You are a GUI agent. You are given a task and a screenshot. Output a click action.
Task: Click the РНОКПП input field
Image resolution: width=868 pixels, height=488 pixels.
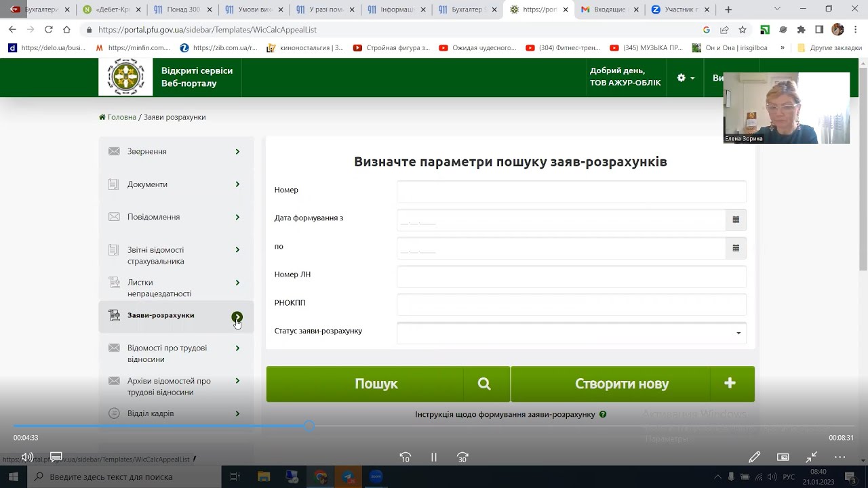(572, 304)
